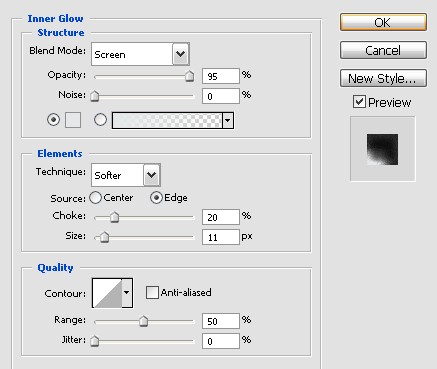437x369 pixels.
Task: Click the Choke slider handle
Action: [x=114, y=217]
